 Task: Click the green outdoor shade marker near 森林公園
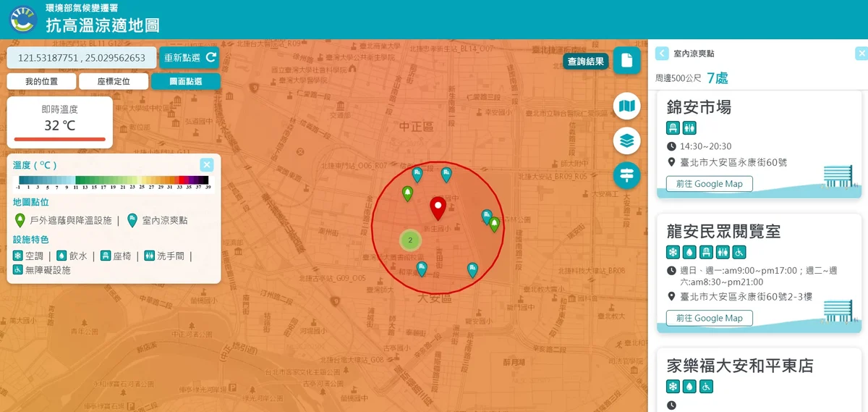(495, 224)
